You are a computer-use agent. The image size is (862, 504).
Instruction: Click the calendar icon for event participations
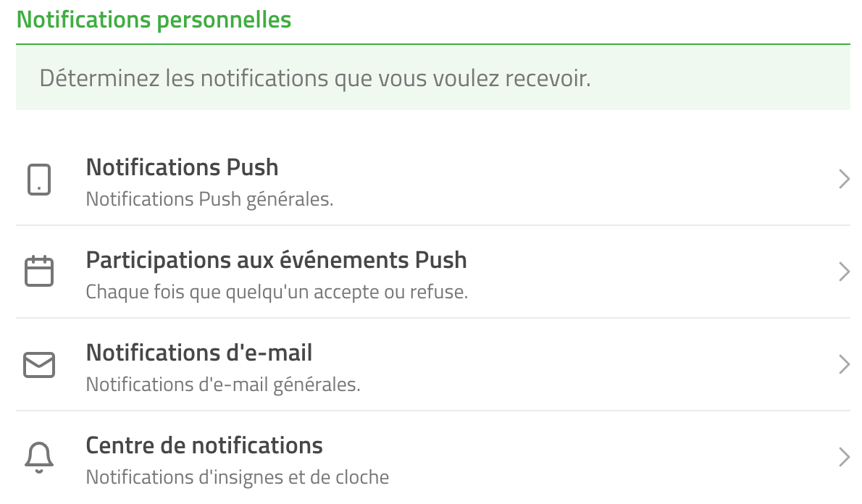[39, 271]
